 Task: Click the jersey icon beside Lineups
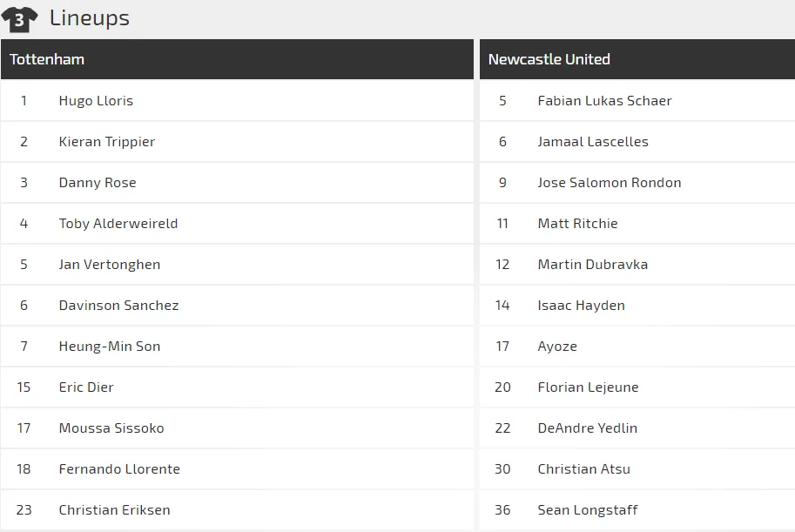(x=19, y=18)
